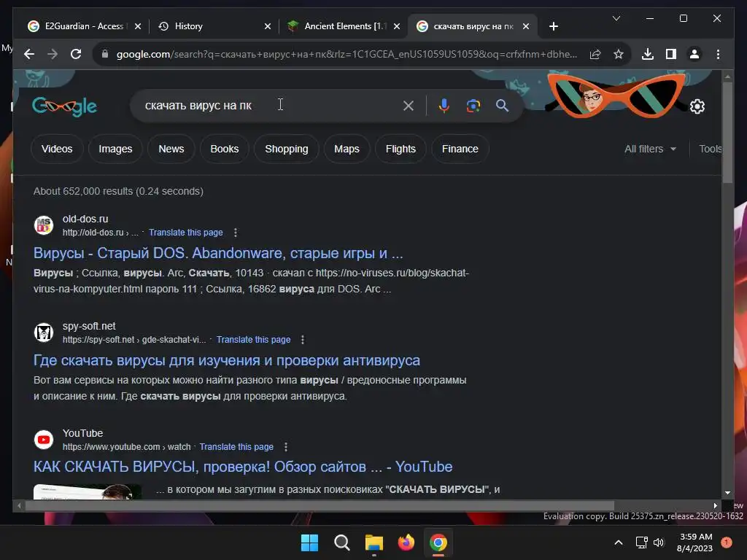Filter results by Maps
This screenshot has height=560, width=747.
click(347, 149)
